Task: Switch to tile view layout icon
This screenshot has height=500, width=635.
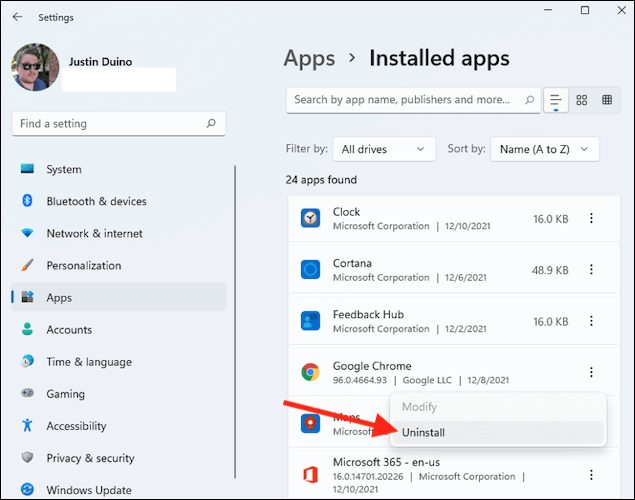Action: 607,100
